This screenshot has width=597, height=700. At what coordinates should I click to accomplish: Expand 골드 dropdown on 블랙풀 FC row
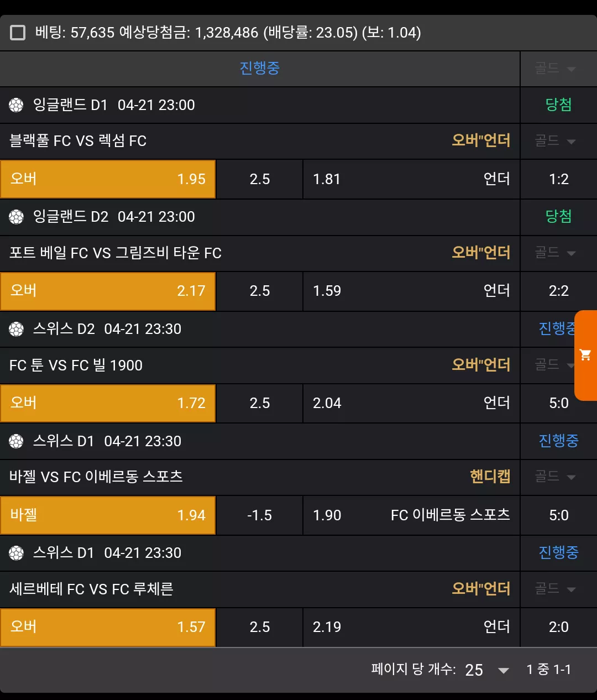555,141
